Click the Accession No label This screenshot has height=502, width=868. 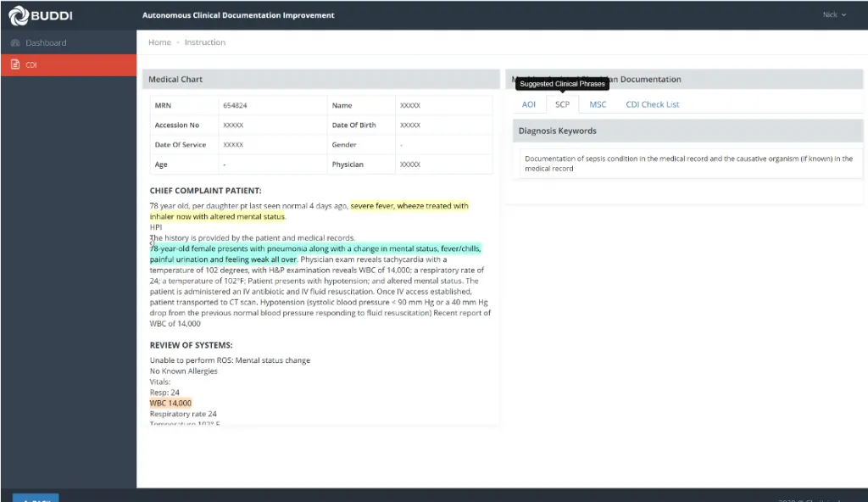pyautogui.click(x=176, y=126)
